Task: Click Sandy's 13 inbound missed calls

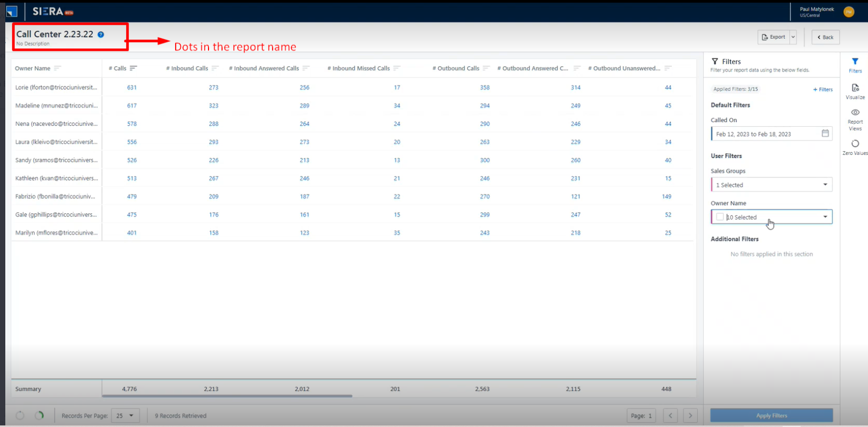Action: (397, 160)
